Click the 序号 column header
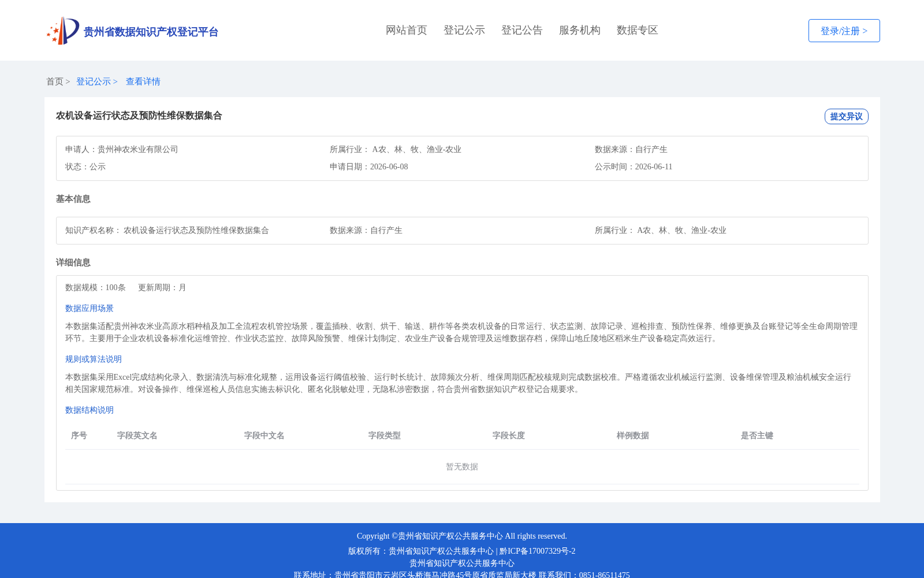Image resolution: width=924 pixels, height=578 pixels. (x=79, y=435)
